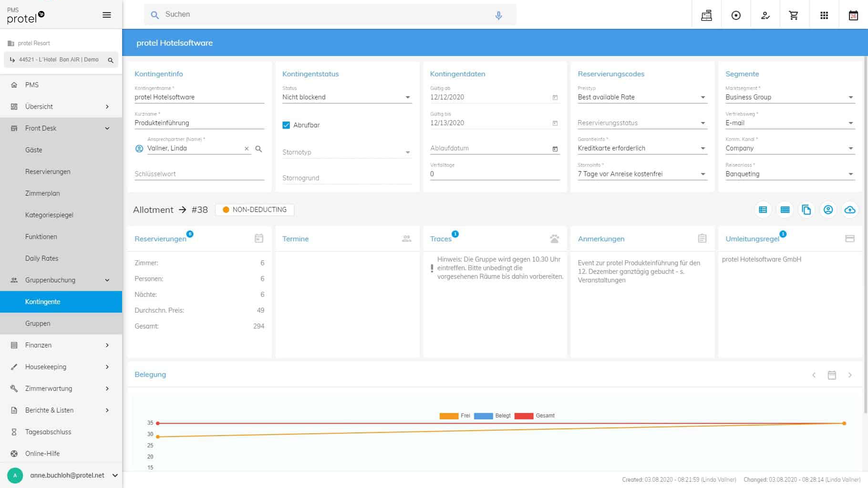Click the target circle icon in top bar

click(736, 15)
